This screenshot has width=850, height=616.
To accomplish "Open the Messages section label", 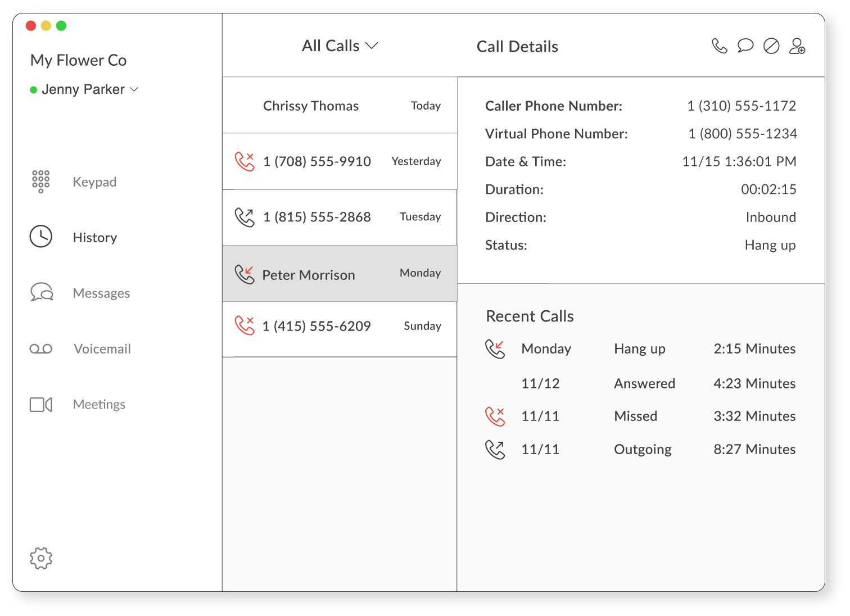I will [101, 293].
